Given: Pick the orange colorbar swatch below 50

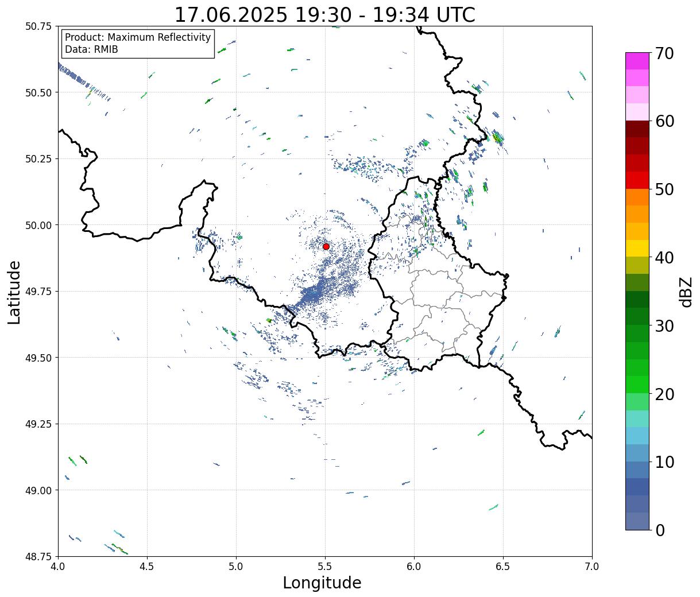Looking at the screenshot, I should point(637,197).
